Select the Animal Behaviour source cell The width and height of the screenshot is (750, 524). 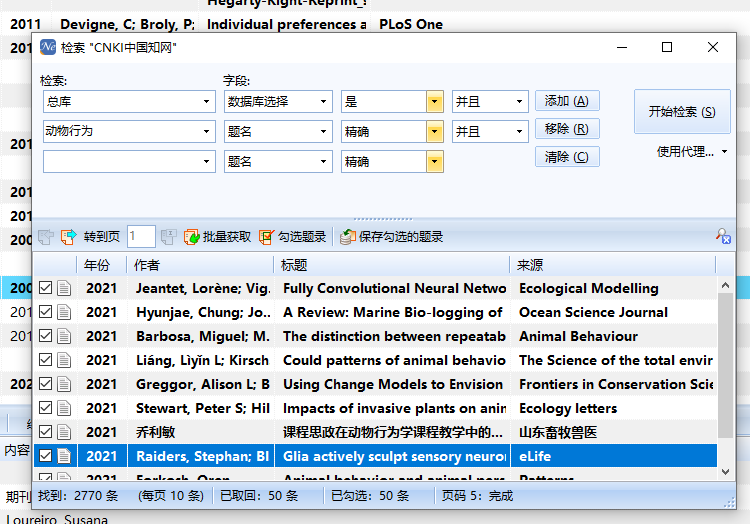click(x=613, y=336)
